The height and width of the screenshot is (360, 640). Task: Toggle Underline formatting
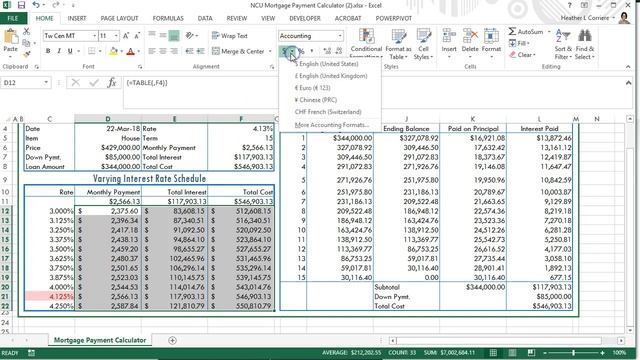[70, 51]
